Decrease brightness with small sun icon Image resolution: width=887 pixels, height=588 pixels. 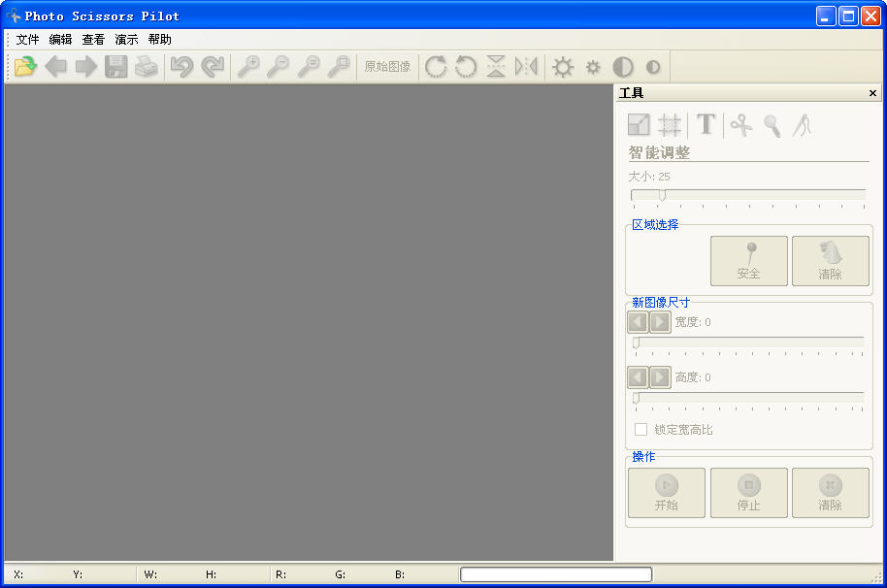593,67
